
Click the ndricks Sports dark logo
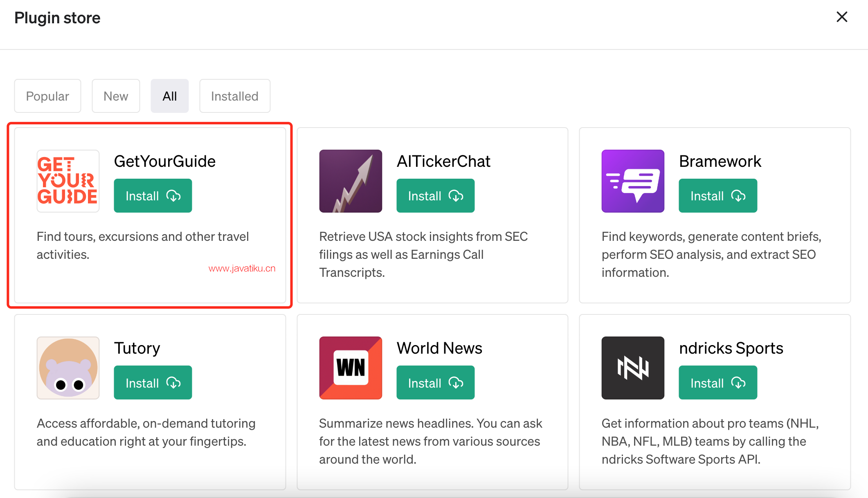pyautogui.click(x=633, y=368)
